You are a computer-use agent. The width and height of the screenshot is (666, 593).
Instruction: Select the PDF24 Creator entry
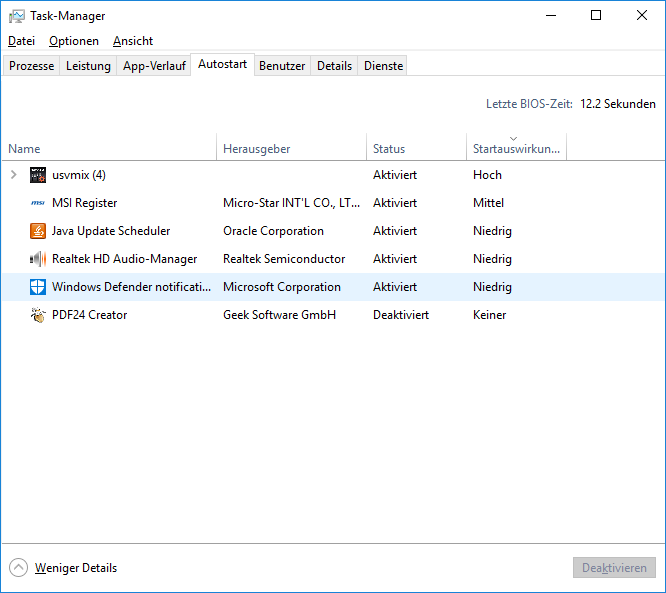[x=90, y=315]
